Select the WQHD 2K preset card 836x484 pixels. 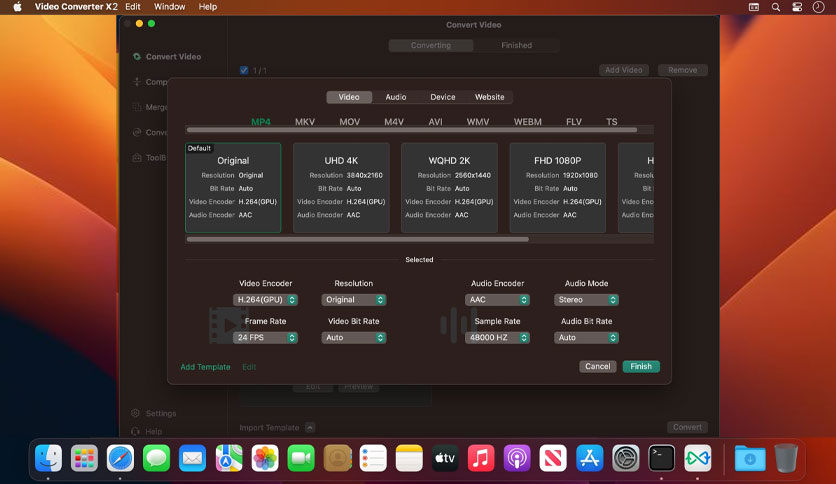pyautogui.click(x=449, y=188)
